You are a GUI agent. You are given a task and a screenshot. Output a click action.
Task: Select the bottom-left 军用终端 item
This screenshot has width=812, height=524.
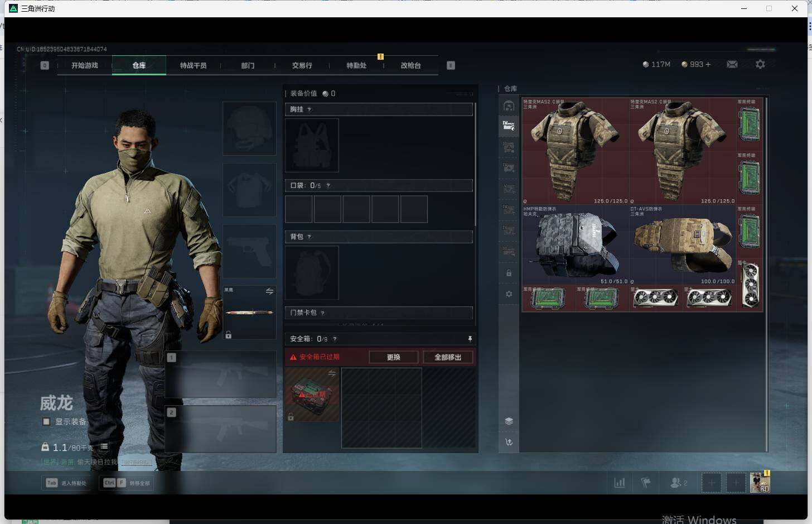(x=549, y=299)
